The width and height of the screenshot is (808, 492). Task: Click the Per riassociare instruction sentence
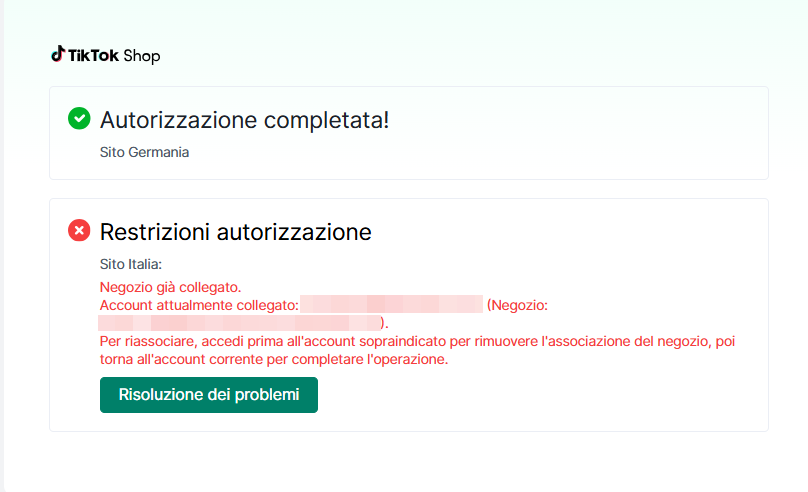click(418, 342)
